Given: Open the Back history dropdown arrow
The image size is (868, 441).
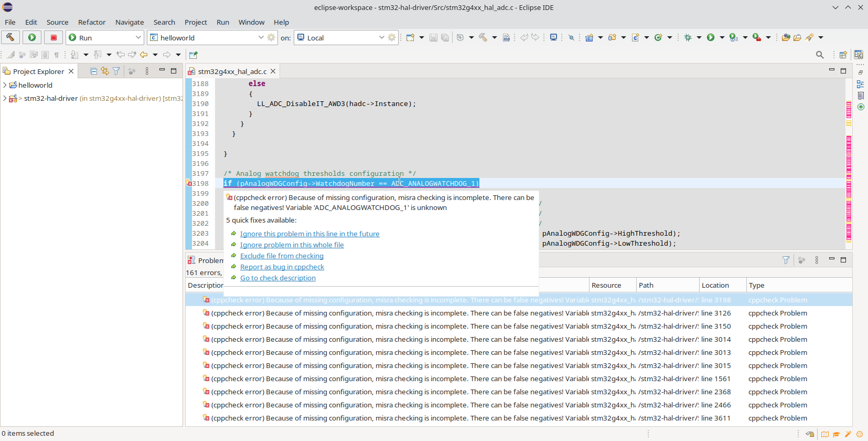Looking at the screenshot, I should click(x=155, y=55).
